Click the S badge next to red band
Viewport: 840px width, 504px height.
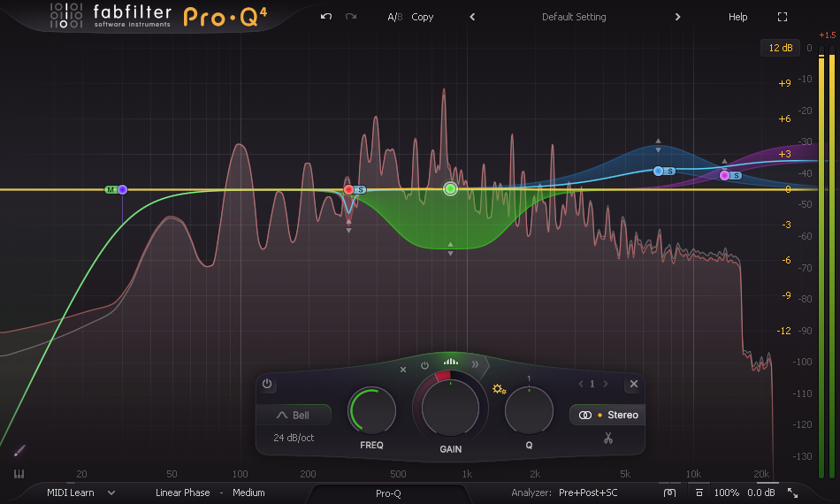(361, 189)
